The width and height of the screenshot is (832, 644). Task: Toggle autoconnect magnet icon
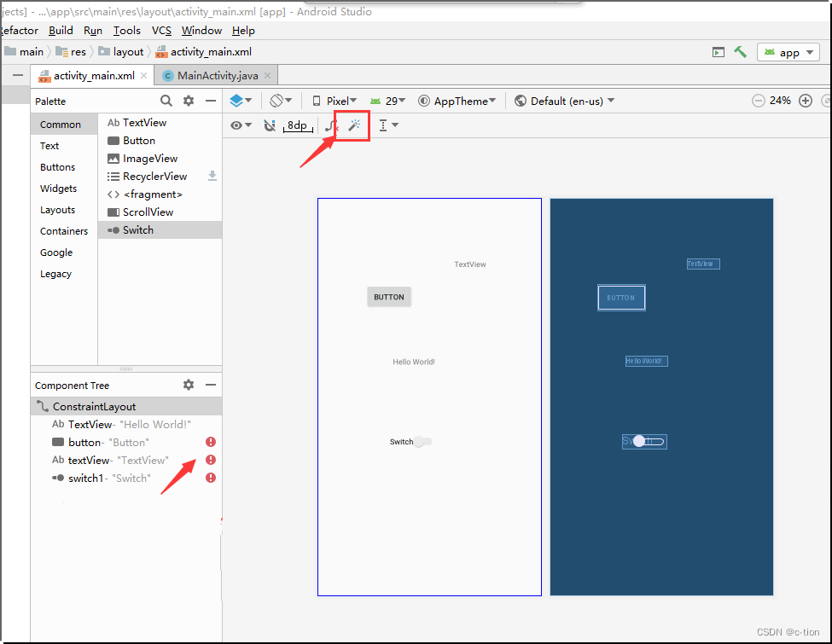(x=270, y=125)
